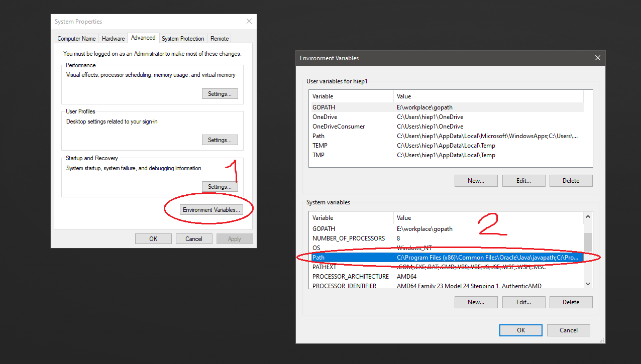Select the TEMP user variable
Viewport: 641px width, 364px height.
point(447,146)
